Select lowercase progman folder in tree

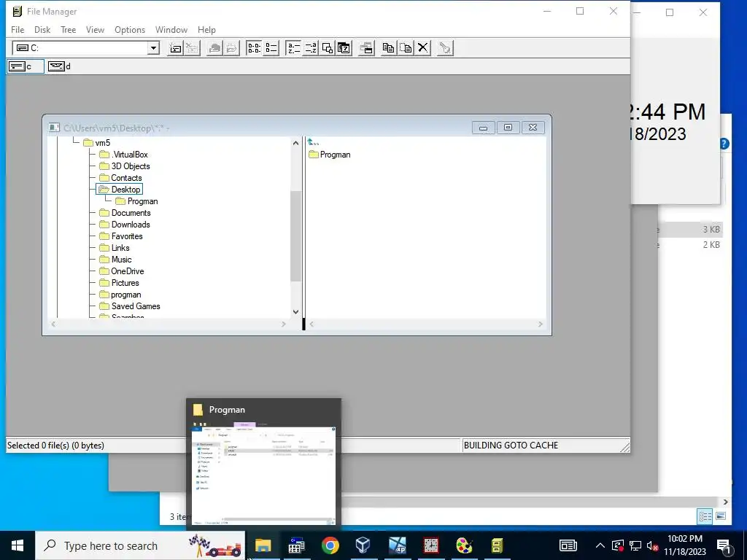120,295
